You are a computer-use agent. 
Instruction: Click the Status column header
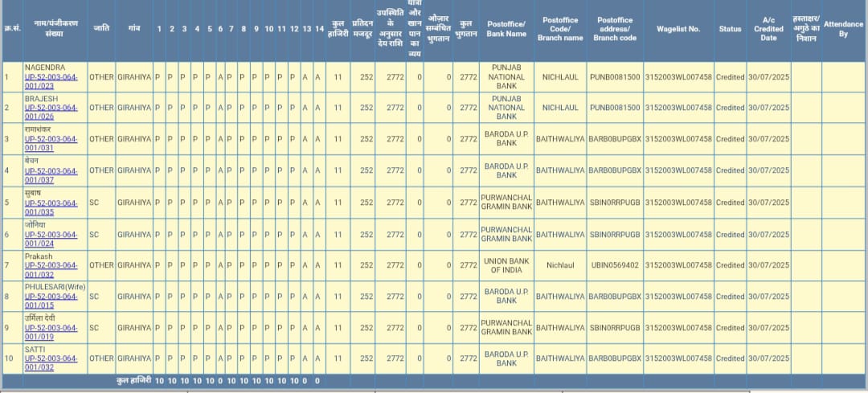click(730, 29)
